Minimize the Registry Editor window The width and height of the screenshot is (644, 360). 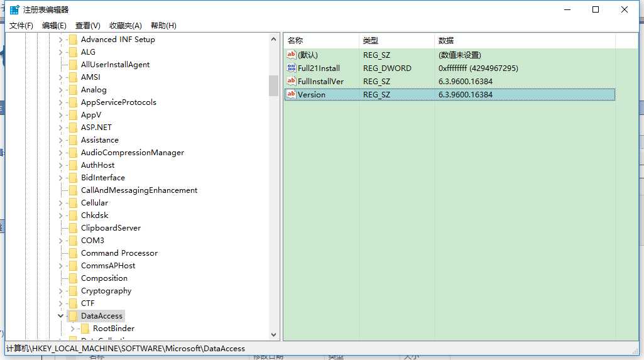pyautogui.click(x=567, y=9)
